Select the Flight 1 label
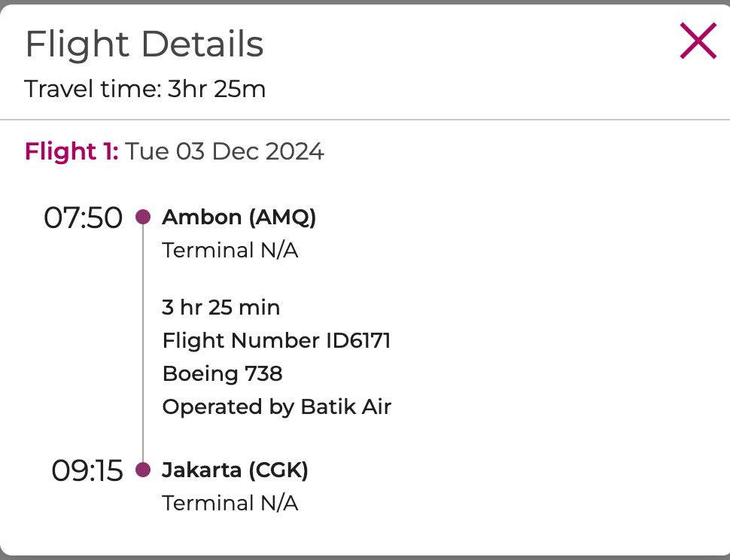This screenshot has width=730, height=560. coord(71,151)
